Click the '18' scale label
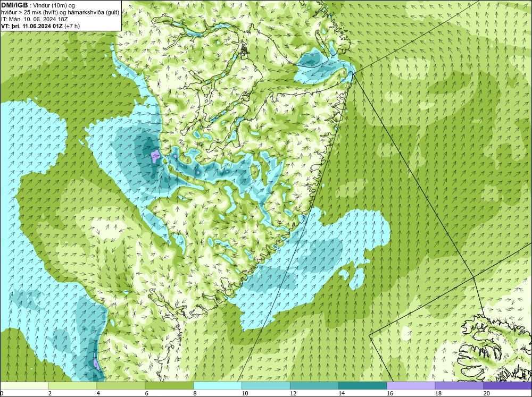This screenshot has height=397, width=532. click(438, 393)
